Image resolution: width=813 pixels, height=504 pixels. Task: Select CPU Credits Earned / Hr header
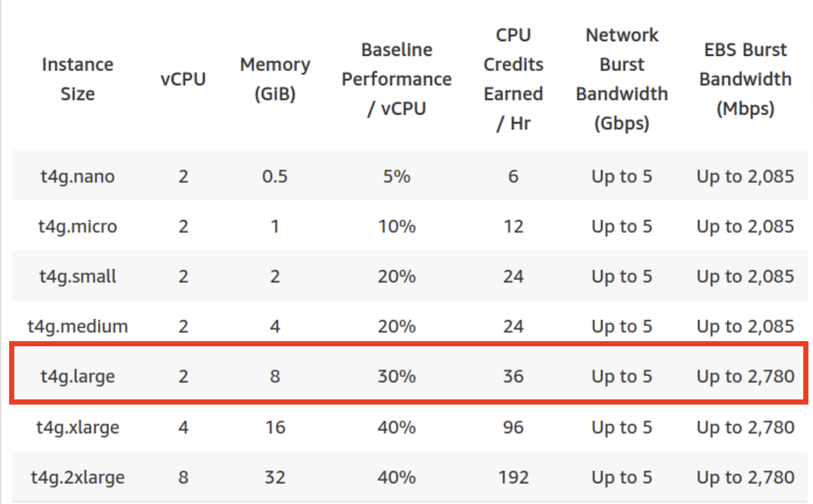(x=513, y=79)
